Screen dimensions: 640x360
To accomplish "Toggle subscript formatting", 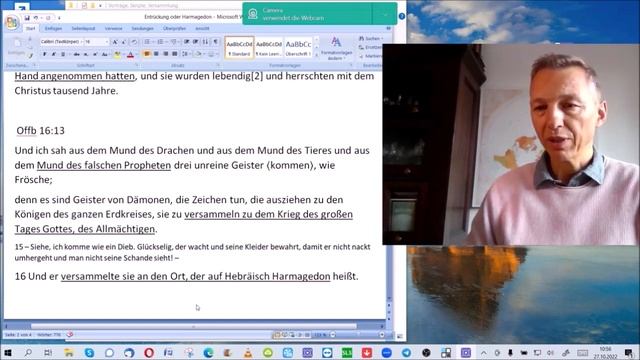I will [x=86, y=54].
